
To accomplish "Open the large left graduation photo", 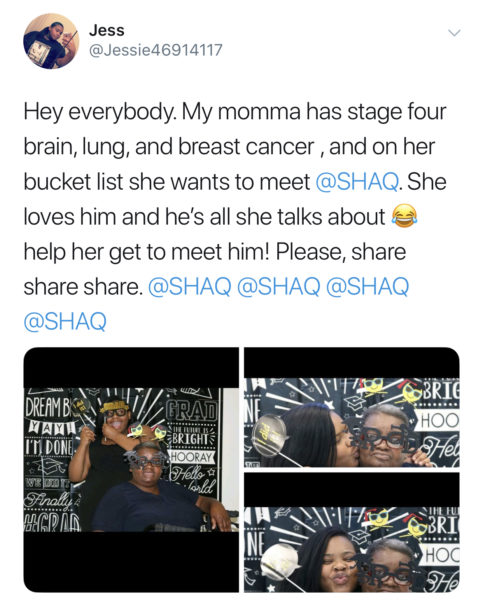I will [131, 470].
